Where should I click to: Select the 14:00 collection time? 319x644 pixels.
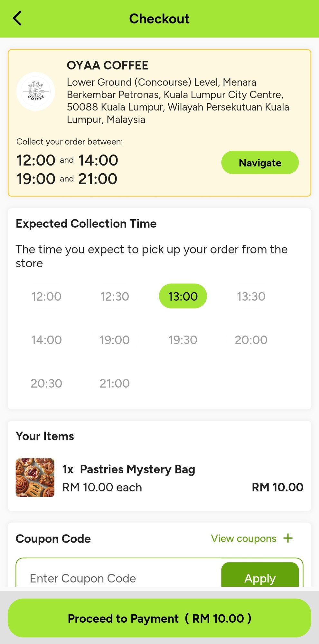[46, 340]
